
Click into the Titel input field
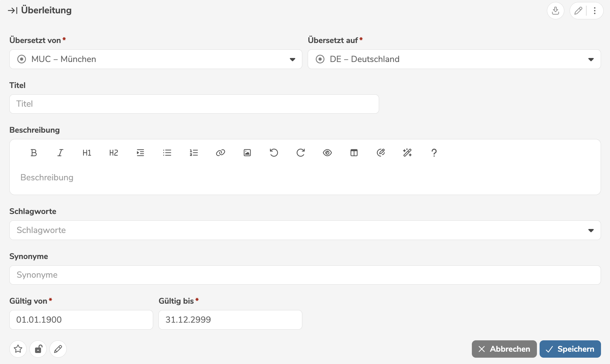pos(194,104)
